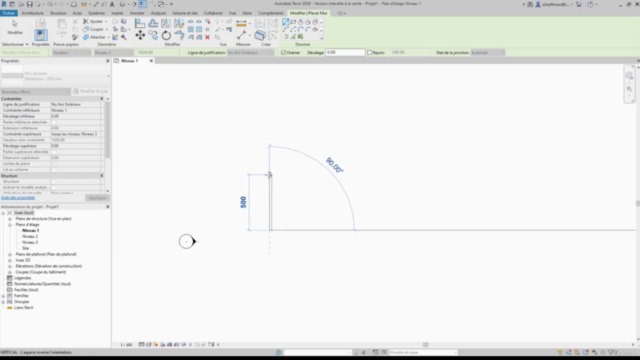Click the Couper geometry tool

click(x=96, y=29)
